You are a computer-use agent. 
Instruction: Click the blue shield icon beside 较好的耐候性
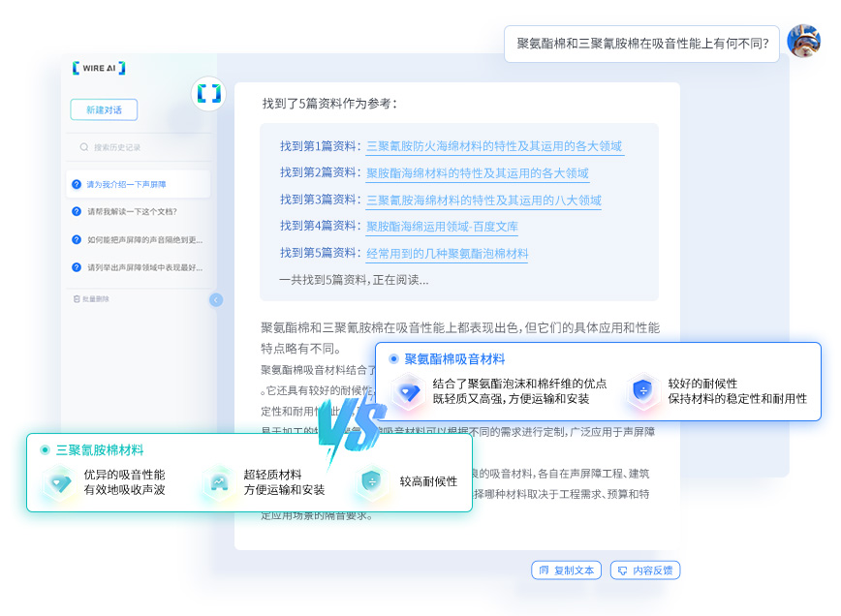coord(642,391)
